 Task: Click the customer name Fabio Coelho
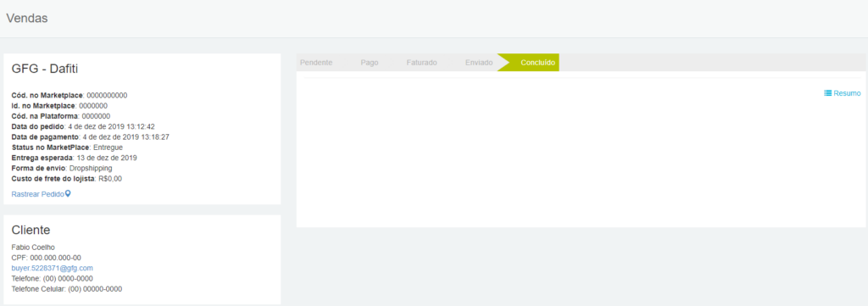33,247
